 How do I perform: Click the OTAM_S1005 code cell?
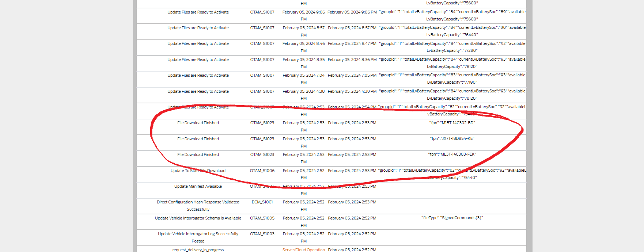pyautogui.click(x=262, y=218)
